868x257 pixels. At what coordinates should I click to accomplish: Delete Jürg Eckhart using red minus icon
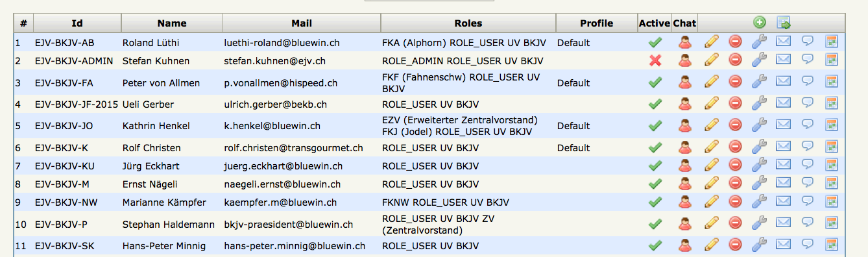(x=735, y=165)
